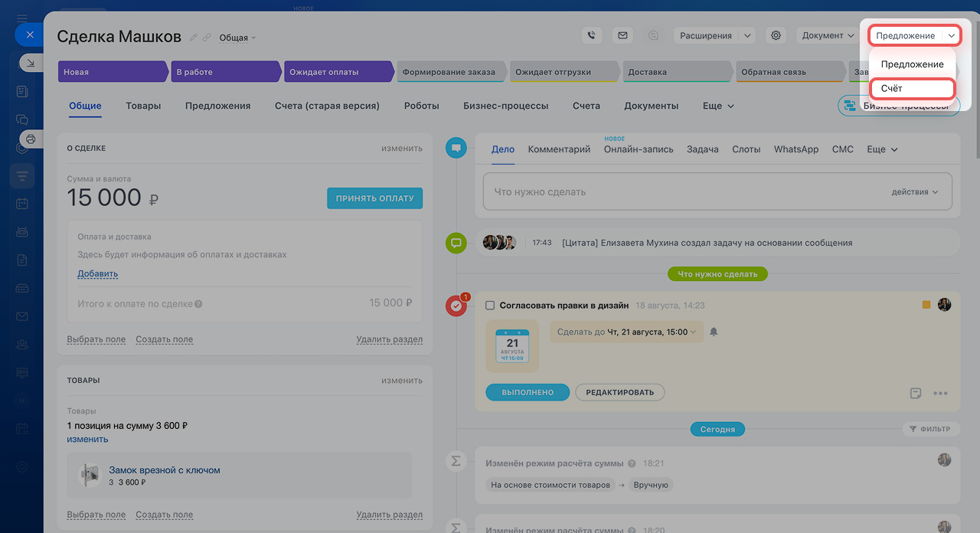Click the open-in-new-window arrow icon
Screen dimensions: 980x533
[x=30, y=64]
